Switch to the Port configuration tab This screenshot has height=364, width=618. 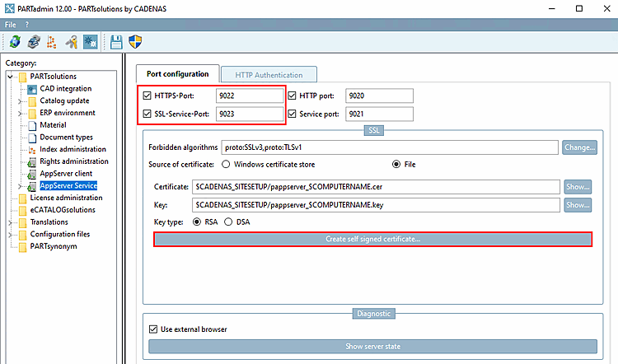click(x=178, y=73)
